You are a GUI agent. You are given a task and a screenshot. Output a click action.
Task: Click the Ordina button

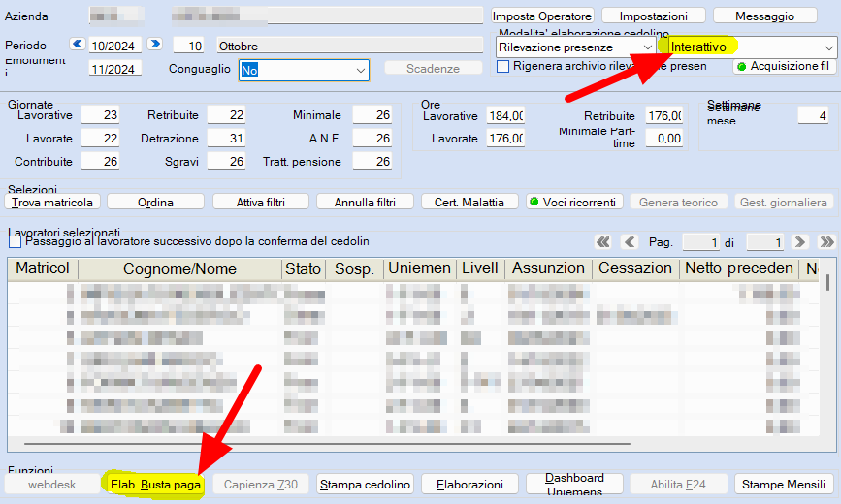click(x=155, y=203)
